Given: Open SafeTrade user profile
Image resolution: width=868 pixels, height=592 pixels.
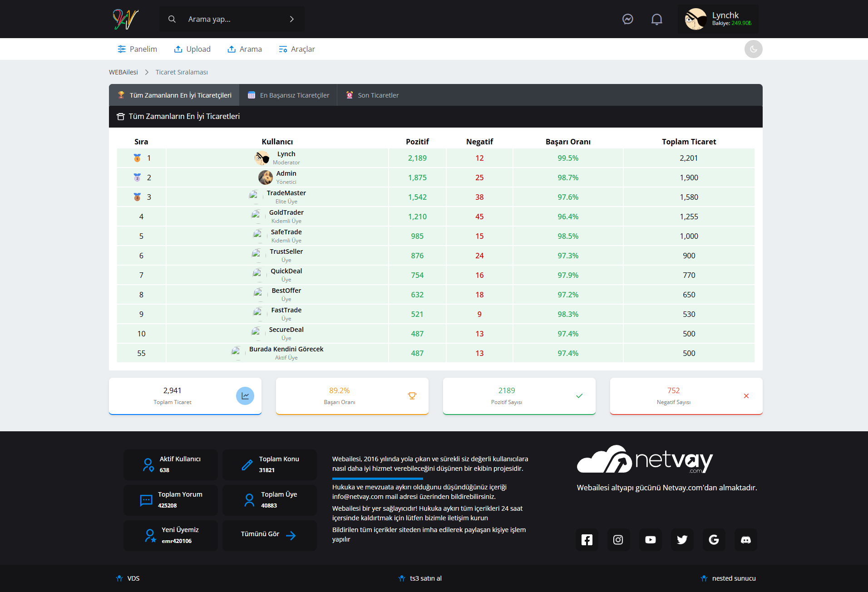Looking at the screenshot, I should coord(286,232).
